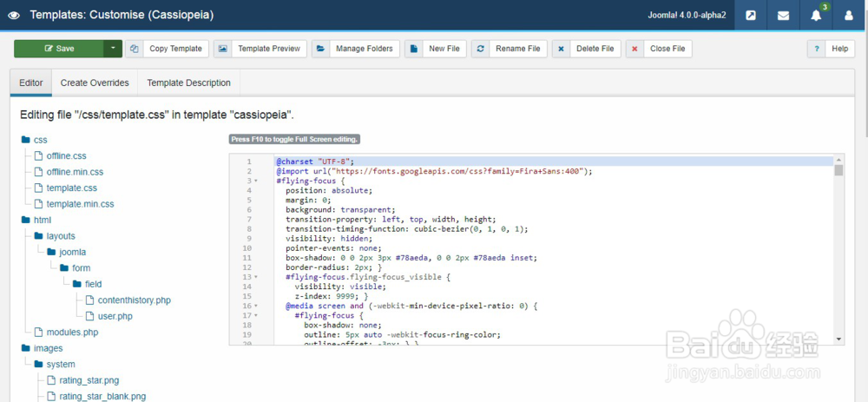Click the Save button
This screenshot has width=868, height=402.
59,49
